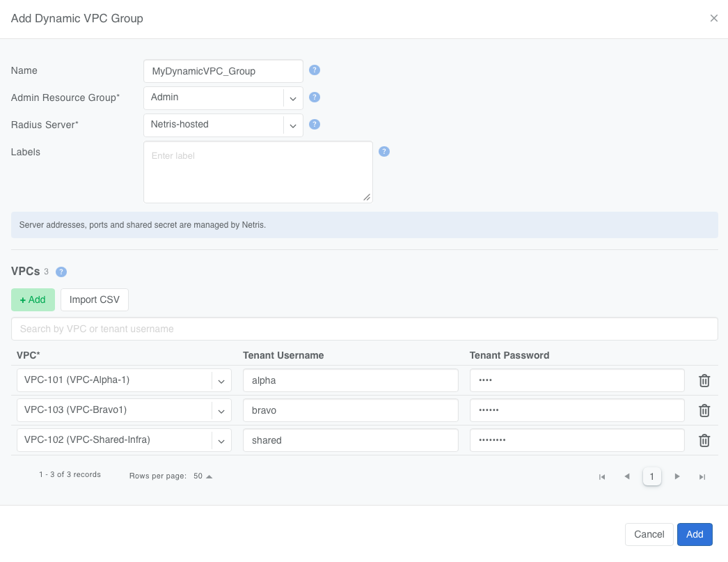The image size is (728, 562).
Task: Click the Netris-managed server info banner
Action: click(x=365, y=225)
